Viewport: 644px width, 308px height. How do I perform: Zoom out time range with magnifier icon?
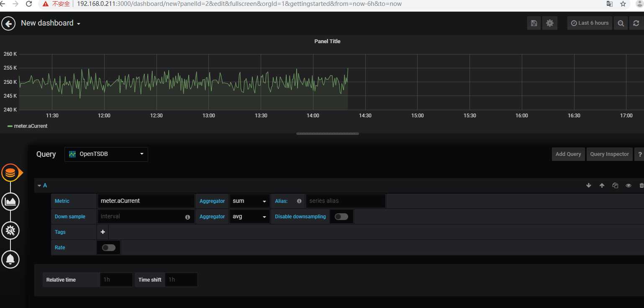coord(621,23)
